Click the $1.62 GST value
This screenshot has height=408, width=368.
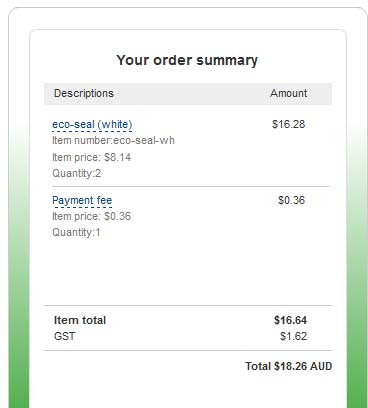point(293,336)
